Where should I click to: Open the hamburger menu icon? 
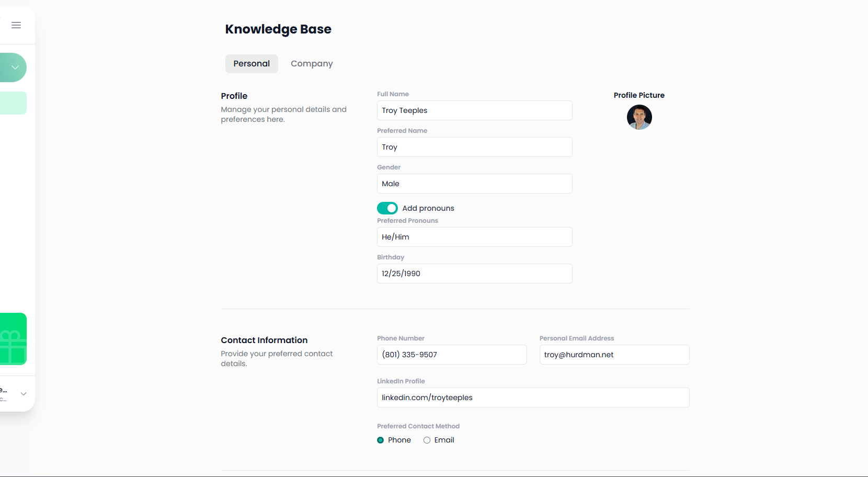16,25
